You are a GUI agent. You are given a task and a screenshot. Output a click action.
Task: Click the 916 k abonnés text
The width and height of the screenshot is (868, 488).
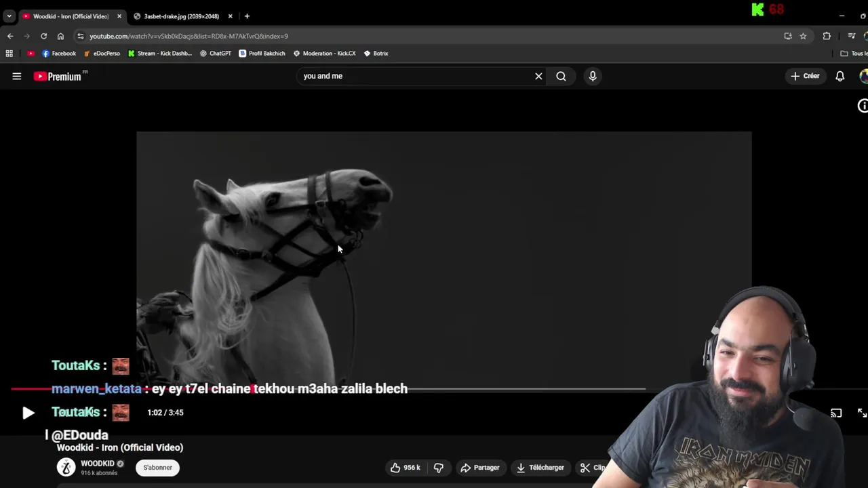99,473
